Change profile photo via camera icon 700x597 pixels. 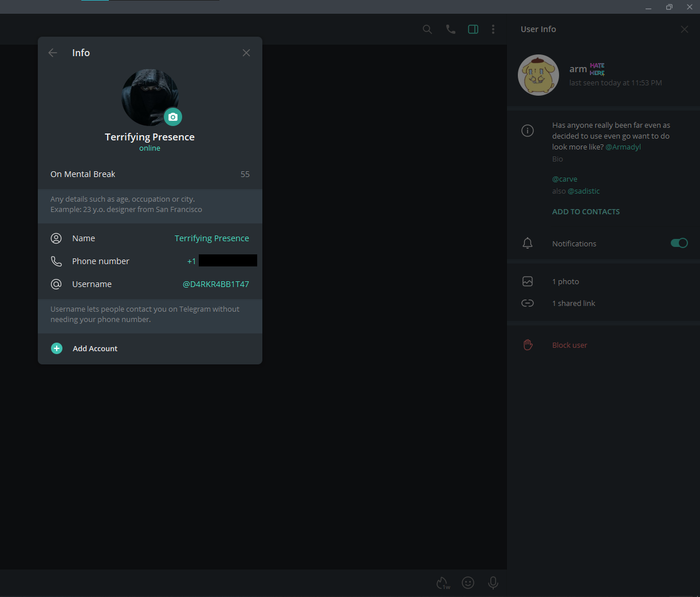(173, 117)
